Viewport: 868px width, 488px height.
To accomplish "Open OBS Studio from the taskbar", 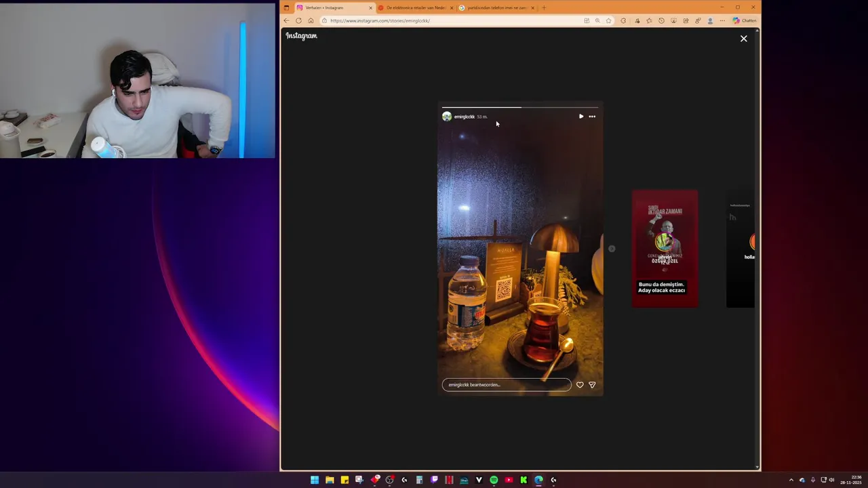I will click(x=390, y=480).
